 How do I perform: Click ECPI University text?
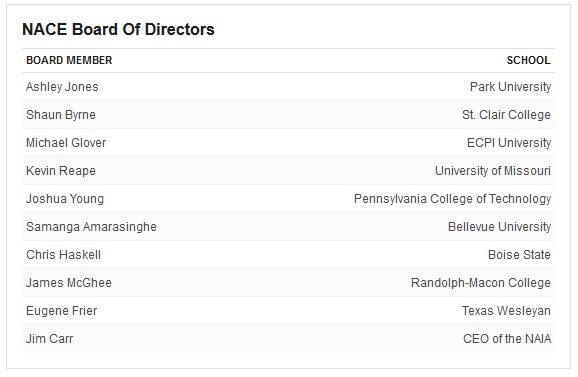click(509, 143)
